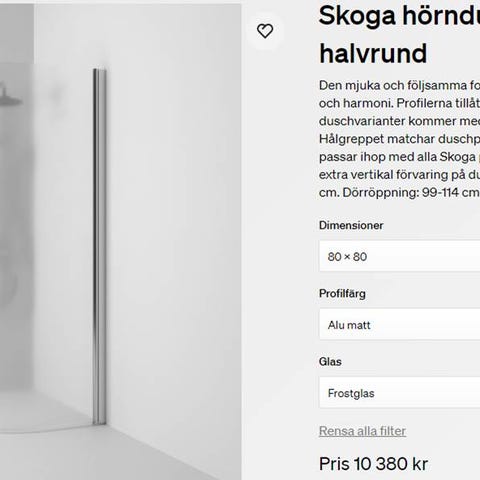The image size is (480, 480).
Task: Click the Dimensioner label
Action: pyautogui.click(x=351, y=225)
